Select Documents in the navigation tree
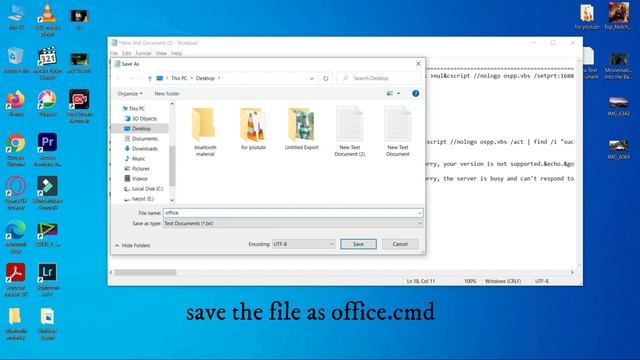This screenshot has width=640, height=360. [144, 139]
